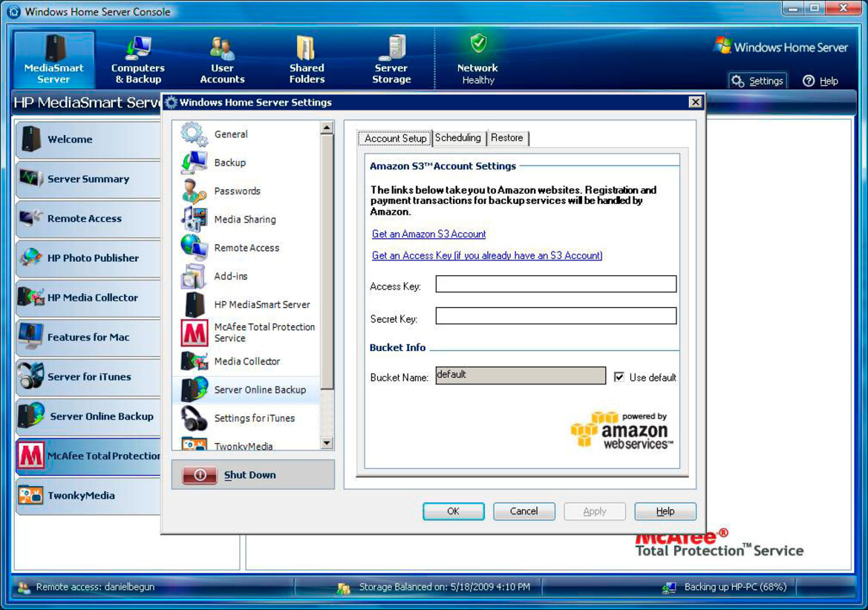Viewport: 868px width, 610px height.
Task: Select Remote Access in settings list
Action: pos(247,248)
